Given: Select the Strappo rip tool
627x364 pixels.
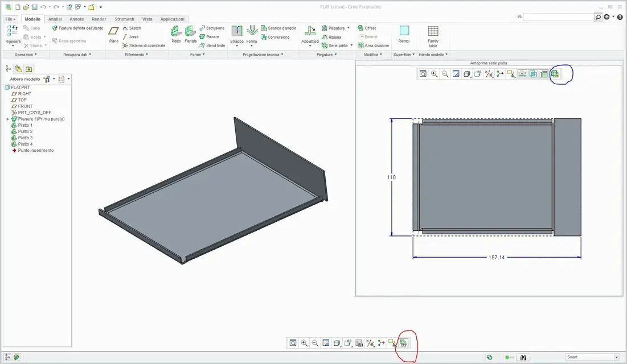Looking at the screenshot, I should coord(237,31).
